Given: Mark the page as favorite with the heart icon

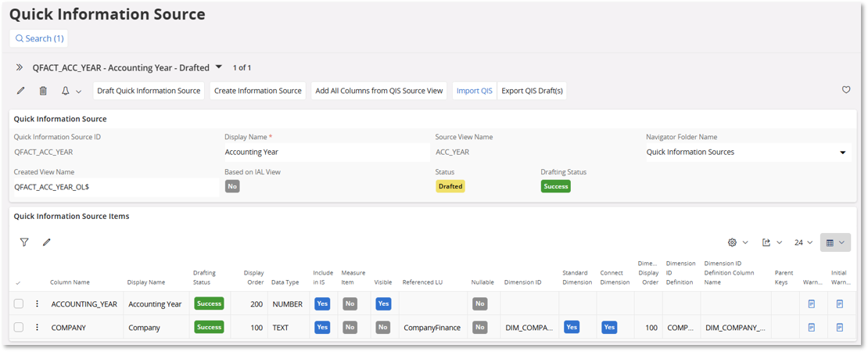Looking at the screenshot, I should pos(846,90).
